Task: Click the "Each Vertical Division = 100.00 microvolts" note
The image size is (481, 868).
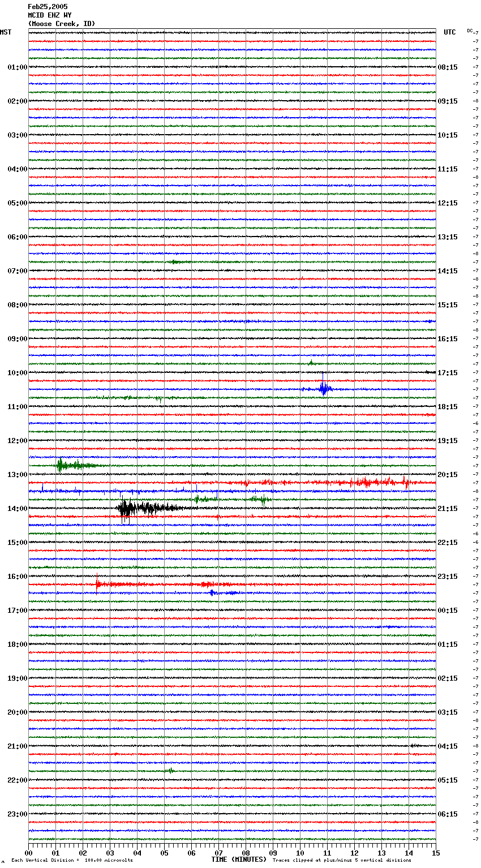Action: [x=72, y=860]
